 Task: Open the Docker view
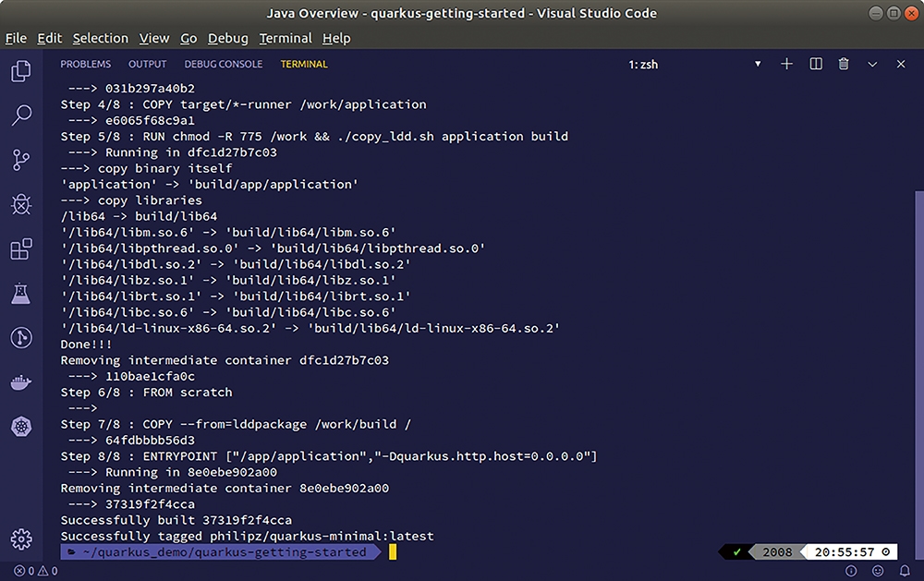pyautogui.click(x=21, y=382)
